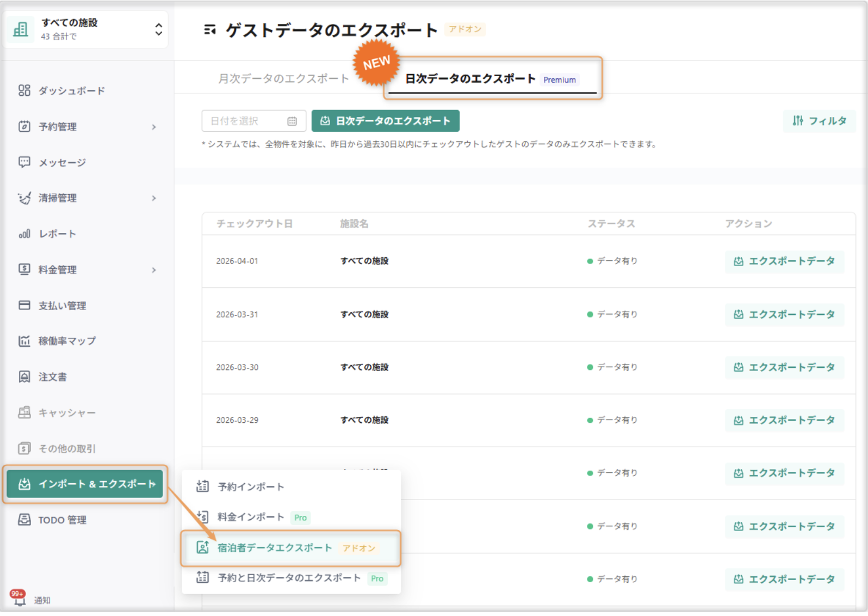Choose 料金インポート Pro from the submenu
This screenshot has height=616, width=868.
coord(292,517)
